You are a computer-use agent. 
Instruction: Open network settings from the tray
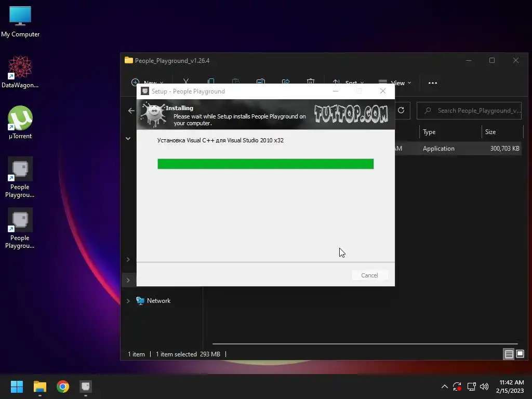pyautogui.click(x=471, y=387)
